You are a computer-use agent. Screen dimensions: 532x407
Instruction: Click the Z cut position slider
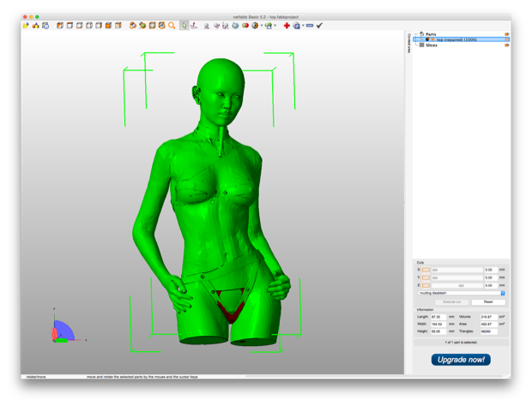pyautogui.click(x=457, y=285)
